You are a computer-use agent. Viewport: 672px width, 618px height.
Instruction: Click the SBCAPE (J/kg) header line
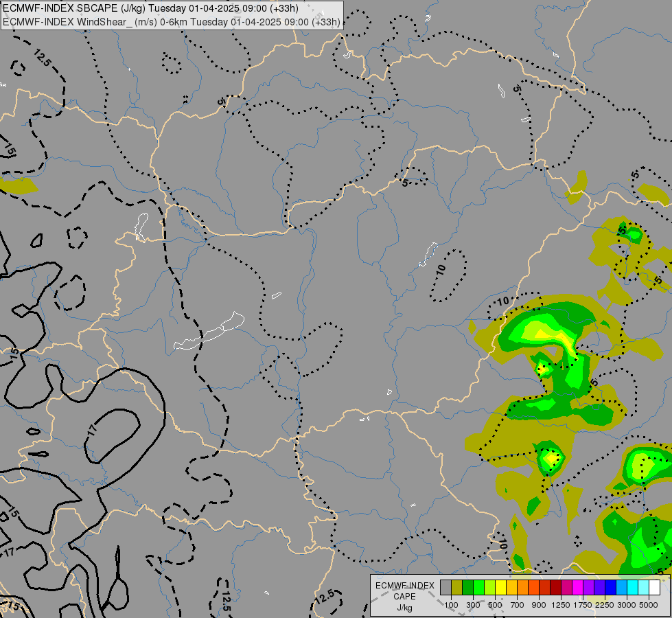point(150,8)
